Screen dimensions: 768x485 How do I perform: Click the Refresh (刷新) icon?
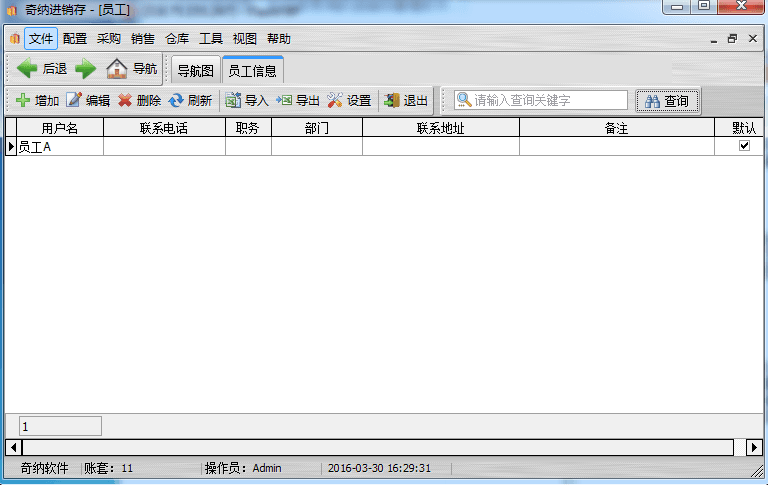176,101
